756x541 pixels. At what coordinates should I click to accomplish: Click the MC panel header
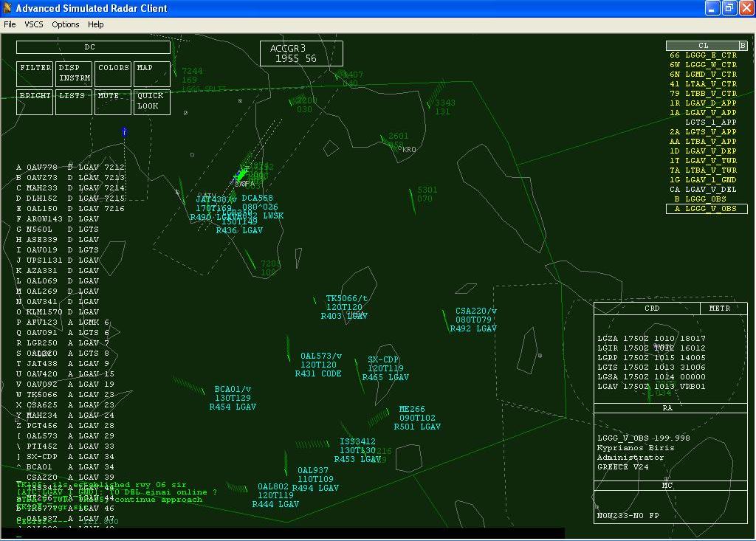(670, 486)
